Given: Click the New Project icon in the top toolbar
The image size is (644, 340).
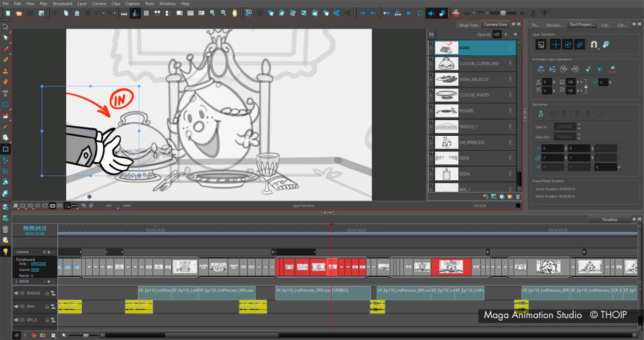Looking at the screenshot, I should [x=8, y=13].
